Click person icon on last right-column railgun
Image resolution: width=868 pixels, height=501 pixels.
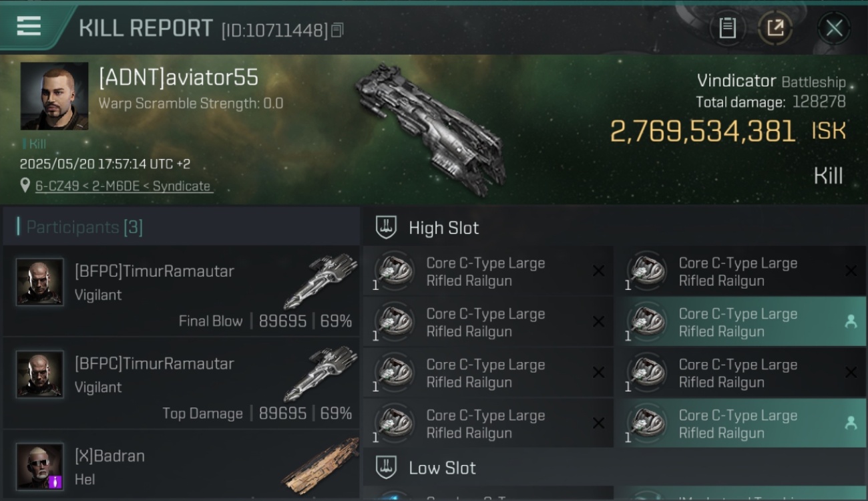[x=851, y=423]
